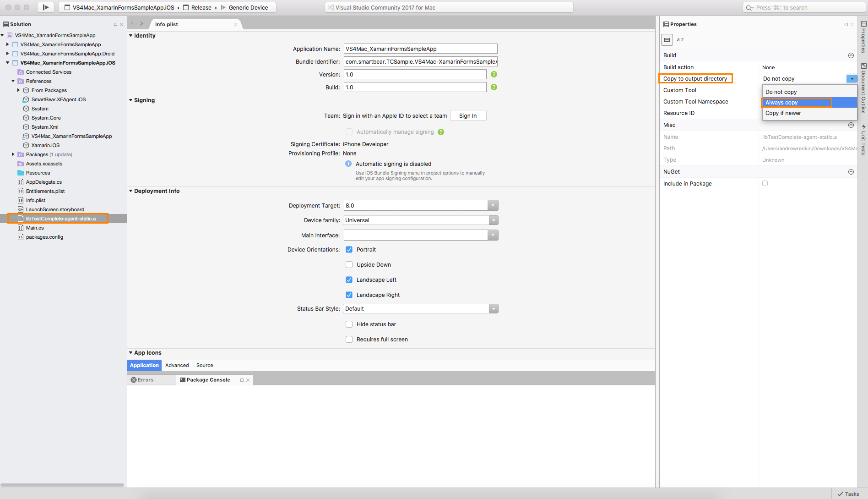Expand the Packages node in Solution pad
868x499 pixels.
coord(12,154)
